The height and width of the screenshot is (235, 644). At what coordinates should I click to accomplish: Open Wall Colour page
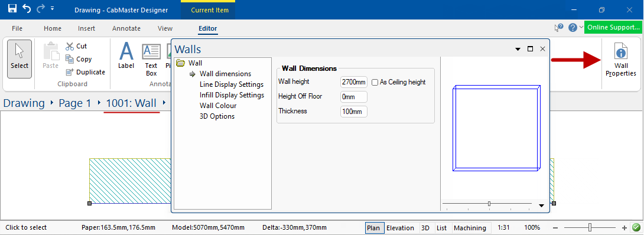[218, 106]
